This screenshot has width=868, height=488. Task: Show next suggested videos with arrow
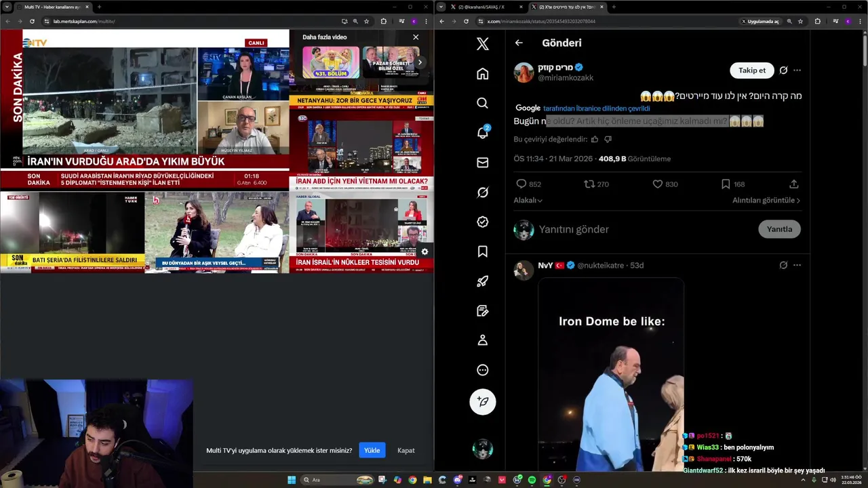(420, 62)
